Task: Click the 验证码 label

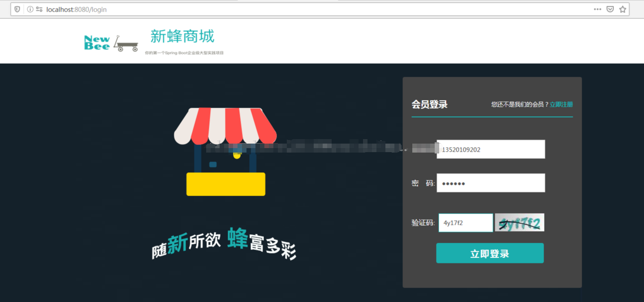Action: [423, 223]
